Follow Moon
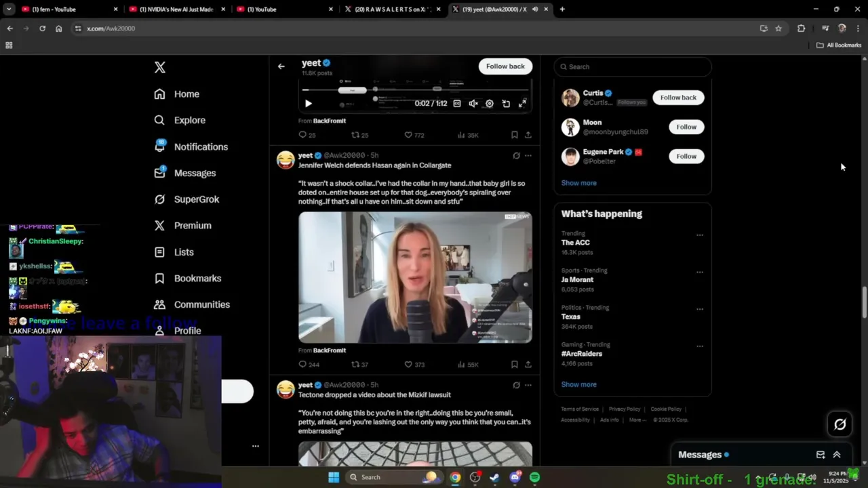The height and width of the screenshot is (488, 868). pyautogui.click(x=686, y=127)
